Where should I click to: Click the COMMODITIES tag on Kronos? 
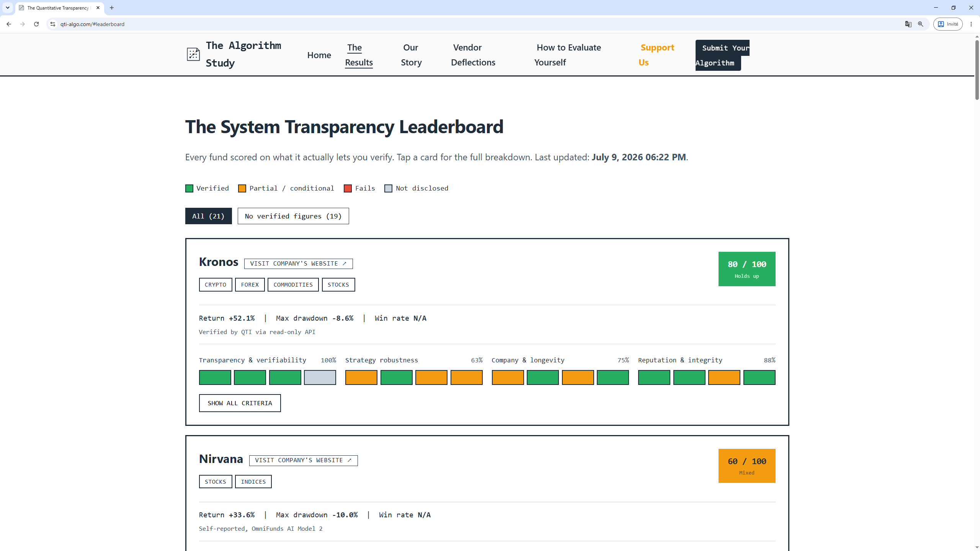[293, 285]
